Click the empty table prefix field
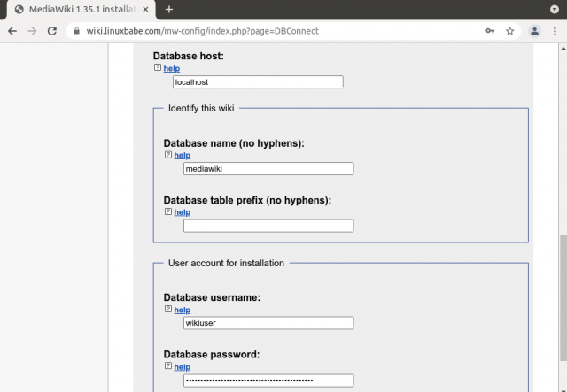 [x=268, y=226]
